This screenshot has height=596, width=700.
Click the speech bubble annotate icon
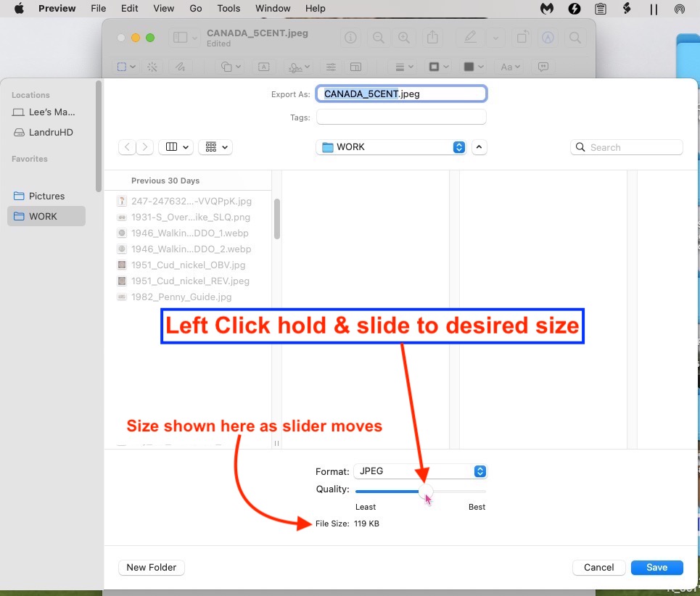(543, 67)
